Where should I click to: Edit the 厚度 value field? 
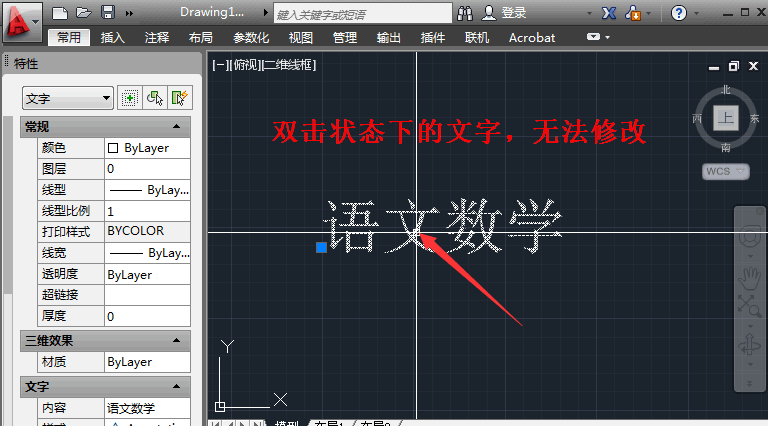147,316
